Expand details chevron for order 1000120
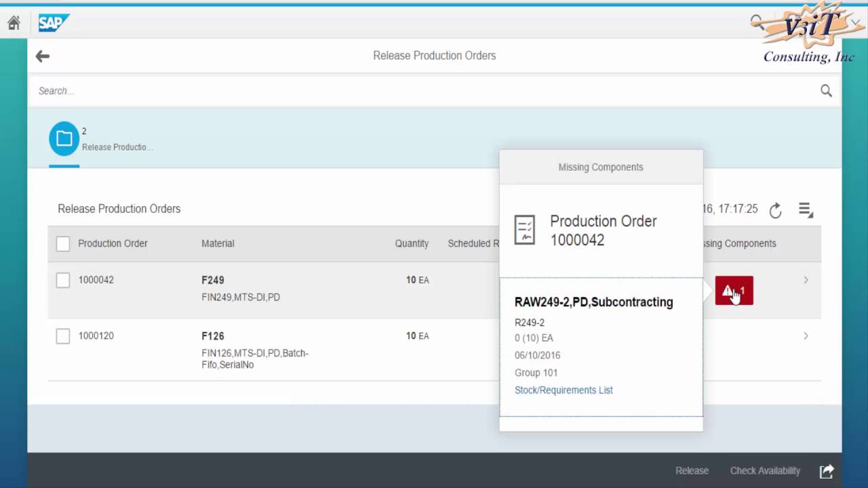Viewport: 868px width, 488px height. (x=806, y=336)
